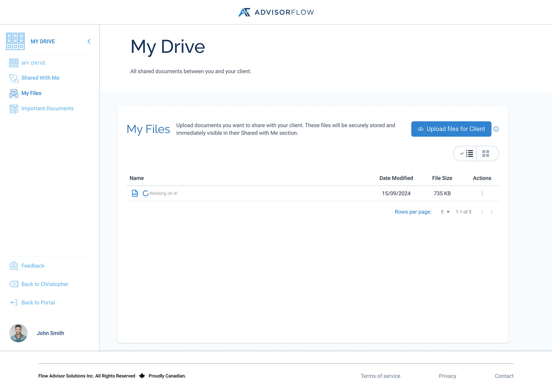Viewport: 552px width, 392px height.
Task: Open the Privacy link
Action: click(447, 376)
